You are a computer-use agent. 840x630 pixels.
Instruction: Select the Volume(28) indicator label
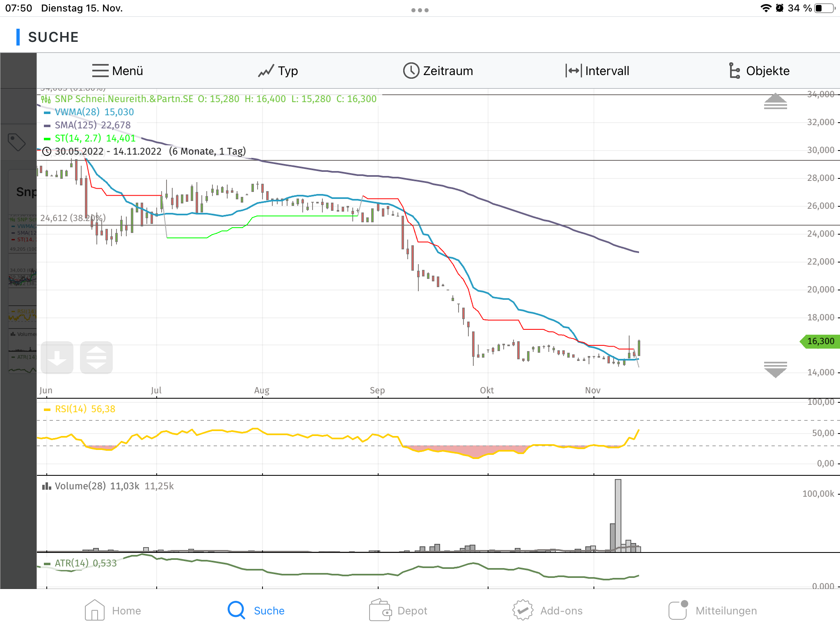80,486
